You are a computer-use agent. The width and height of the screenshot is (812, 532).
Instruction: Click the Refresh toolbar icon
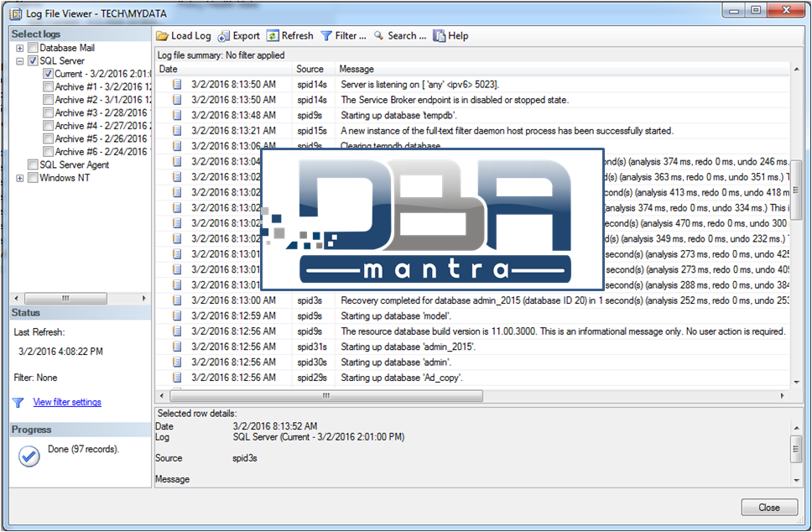coord(273,36)
